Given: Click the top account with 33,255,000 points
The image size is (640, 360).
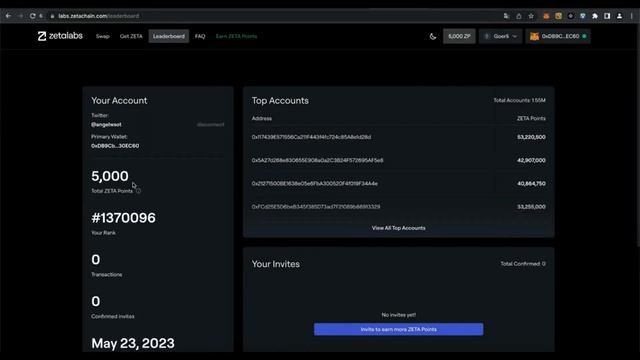Looking at the screenshot, I should (x=398, y=207).
